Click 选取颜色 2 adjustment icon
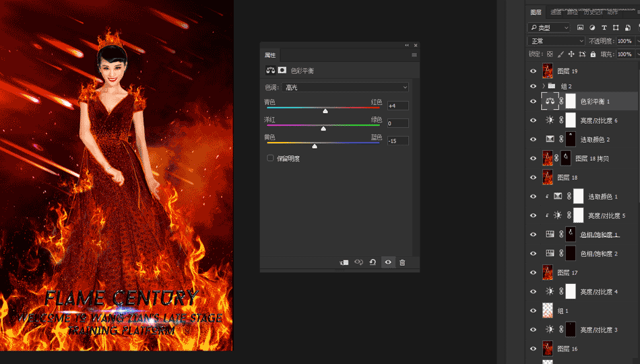The width and height of the screenshot is (640, 364). [x=550, y=139]
